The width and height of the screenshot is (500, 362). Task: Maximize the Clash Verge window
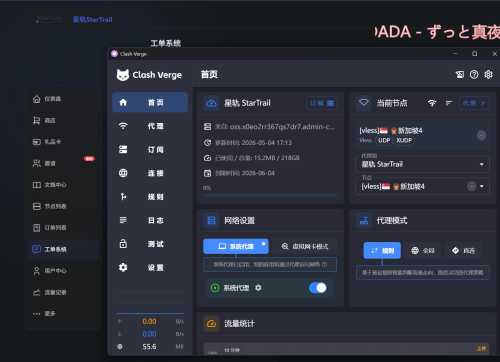tap(475, 54)
